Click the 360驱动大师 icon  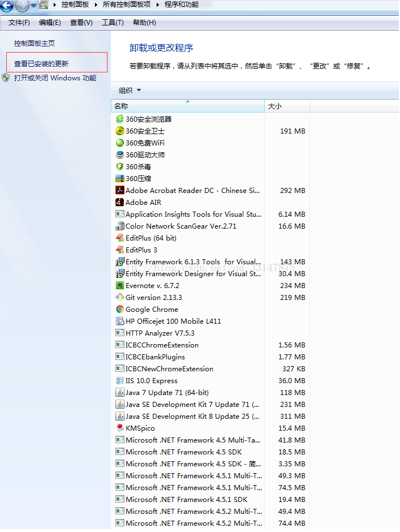coord(120,155)
